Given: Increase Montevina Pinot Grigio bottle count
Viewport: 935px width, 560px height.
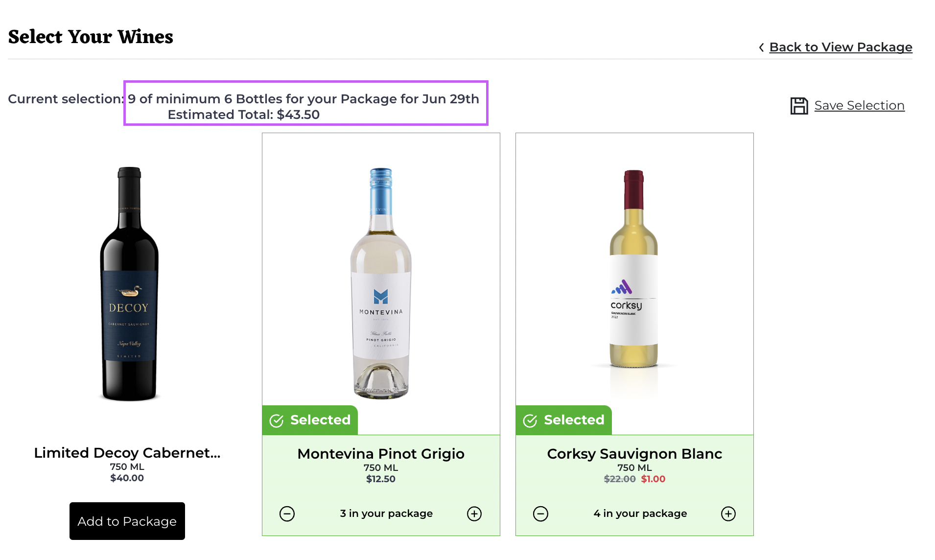Looking at the screenshot, I should tap(474, 514).
